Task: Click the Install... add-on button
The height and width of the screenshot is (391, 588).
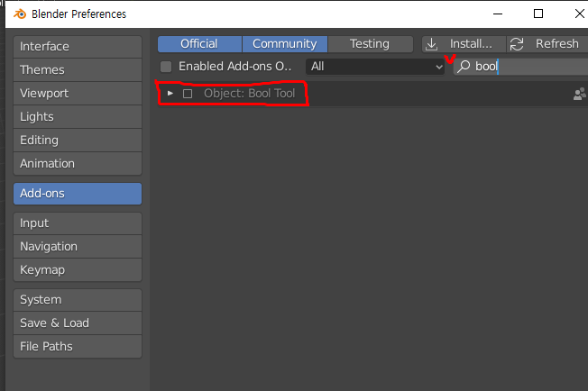Action: [x=464, y=44]
